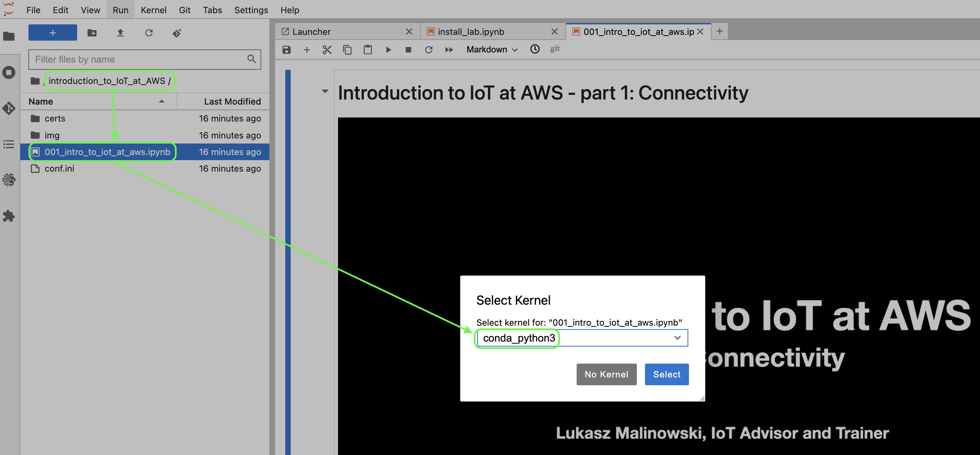Open the table of contents sidebar
This screenshot has width=980, height=455.
coord(9,144)
